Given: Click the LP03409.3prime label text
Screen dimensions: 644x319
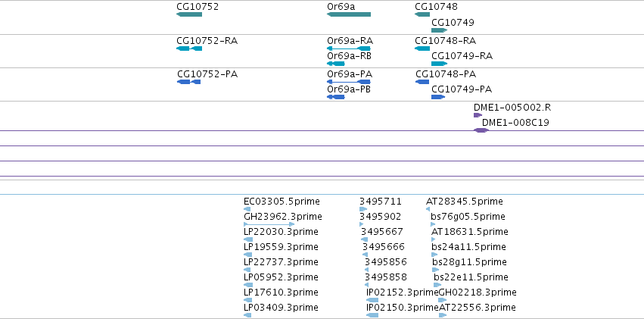Looking at the screenshot, I should click(x=281, y=308).
